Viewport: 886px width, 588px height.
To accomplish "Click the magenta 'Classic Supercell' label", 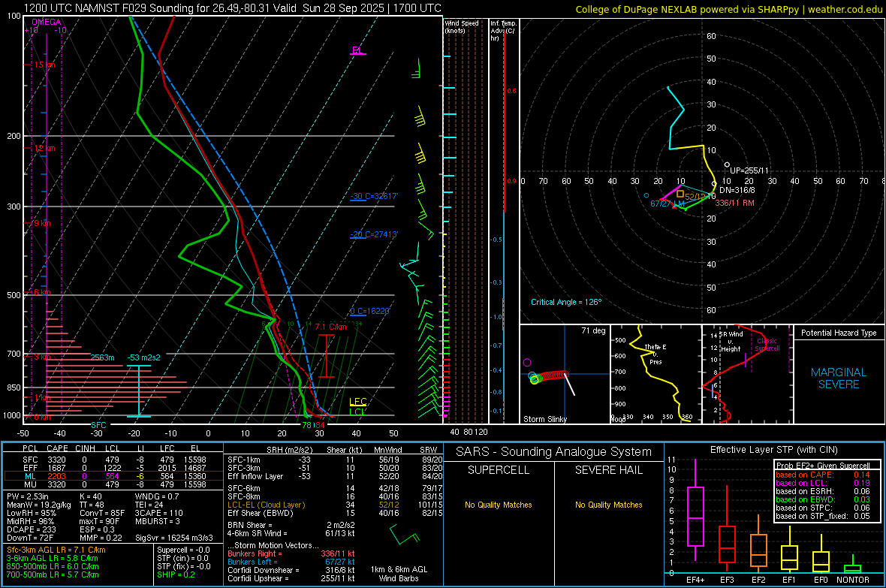I will point(767,345).
